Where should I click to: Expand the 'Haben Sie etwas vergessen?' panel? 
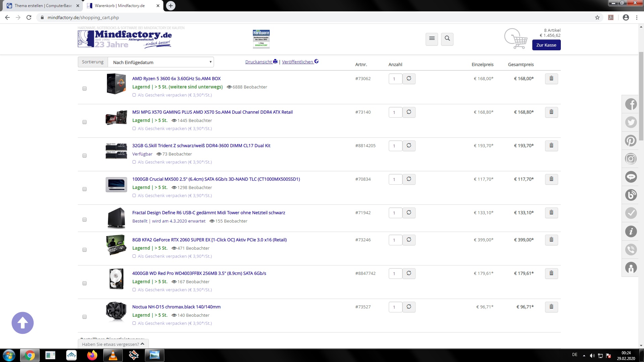113,344
